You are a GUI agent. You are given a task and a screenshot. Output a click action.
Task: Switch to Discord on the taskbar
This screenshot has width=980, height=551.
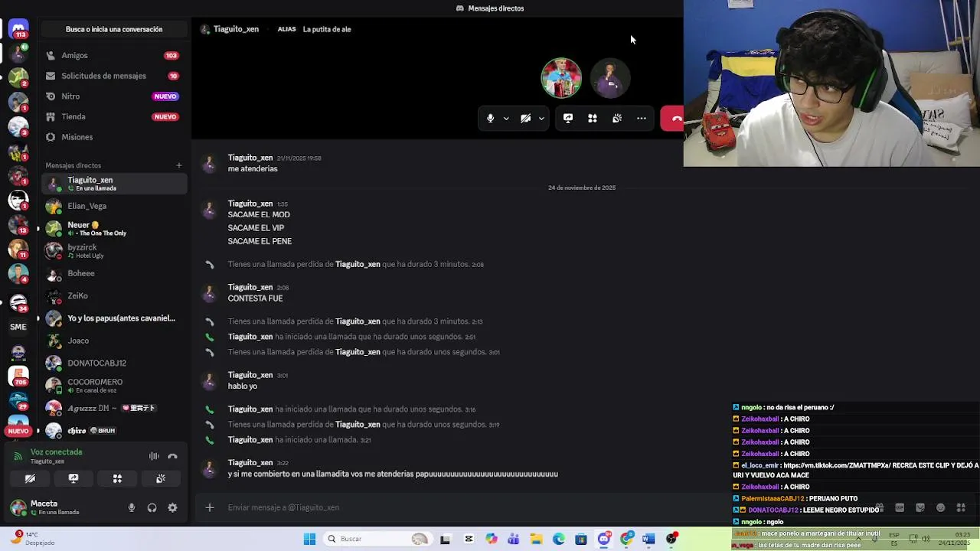(604, 540)
